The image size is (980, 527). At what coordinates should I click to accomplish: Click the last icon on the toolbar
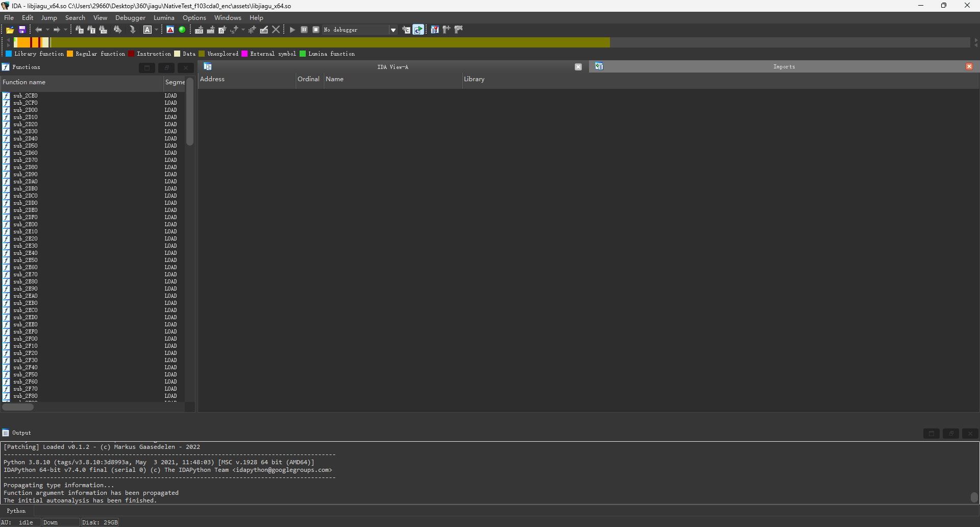(x=458, y=30)
